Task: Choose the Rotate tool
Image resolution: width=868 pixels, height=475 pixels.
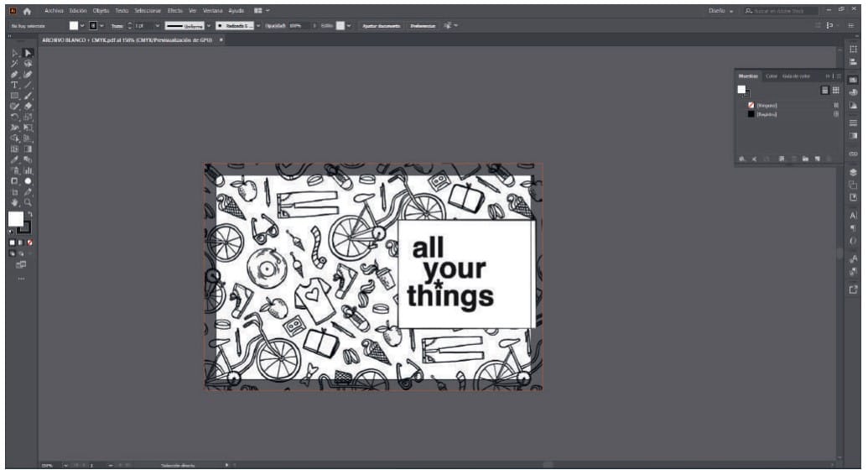Action: click(x=15, y=117)
